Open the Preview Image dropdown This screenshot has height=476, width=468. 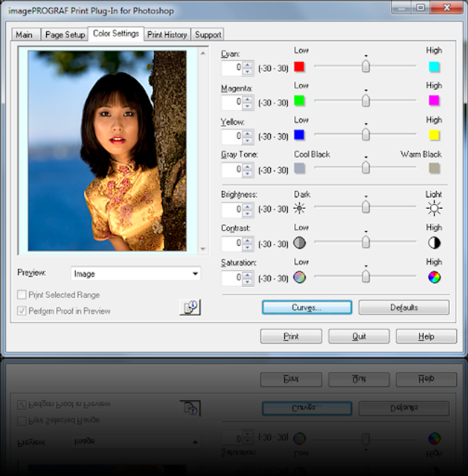coord(135,274)
